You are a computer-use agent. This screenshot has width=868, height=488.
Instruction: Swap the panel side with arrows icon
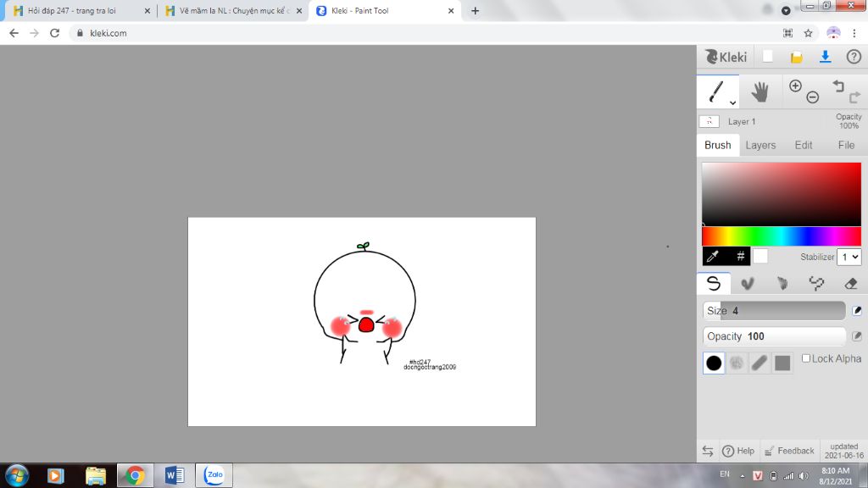tap(708, 451)
